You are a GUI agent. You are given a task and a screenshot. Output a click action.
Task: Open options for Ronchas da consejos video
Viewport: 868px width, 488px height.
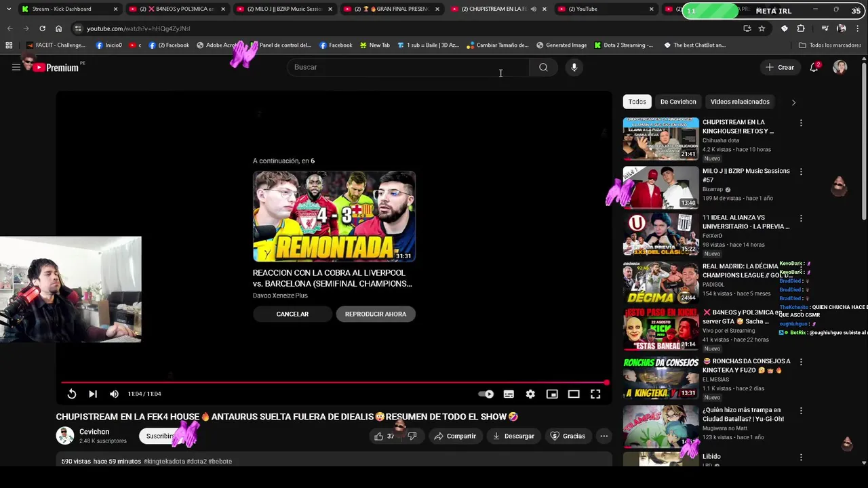point(801,362)
